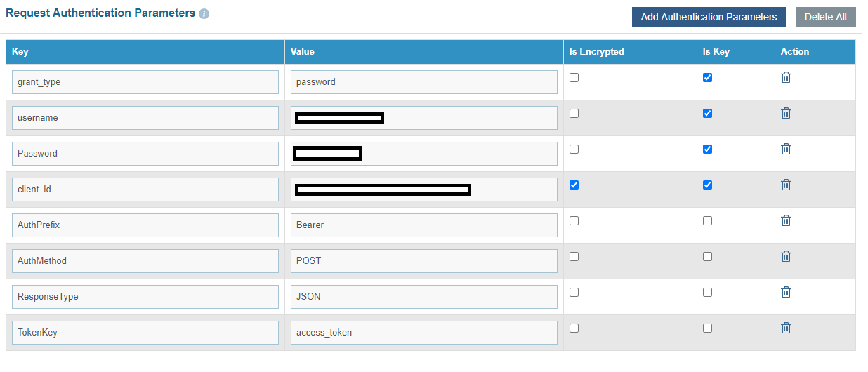Image resolution: width=868 pixels, height=372 pixels.
Task: Select the ResponseType value field showing JSON
Action: (x=423, y=297)
